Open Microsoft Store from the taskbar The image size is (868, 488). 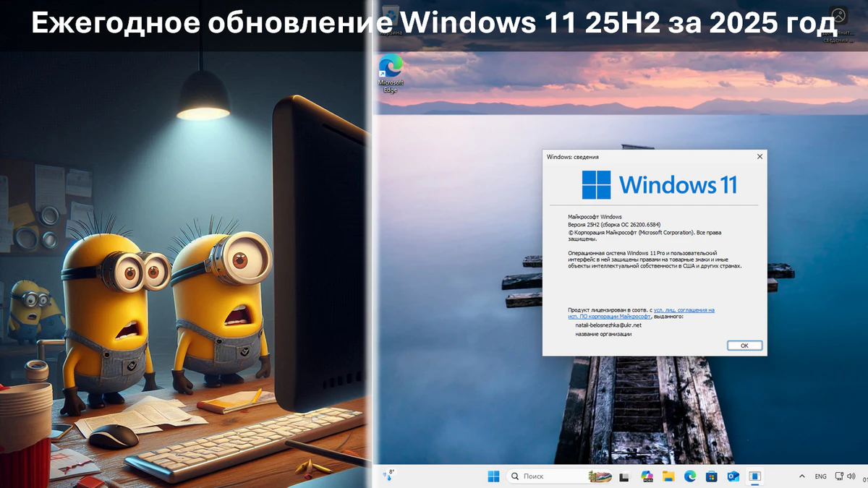click(x=711, y=476)
